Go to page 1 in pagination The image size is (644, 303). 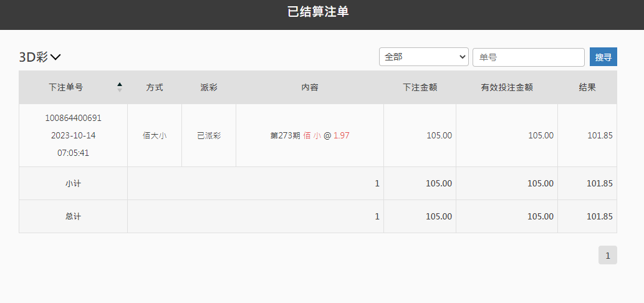tap(607, 255)
